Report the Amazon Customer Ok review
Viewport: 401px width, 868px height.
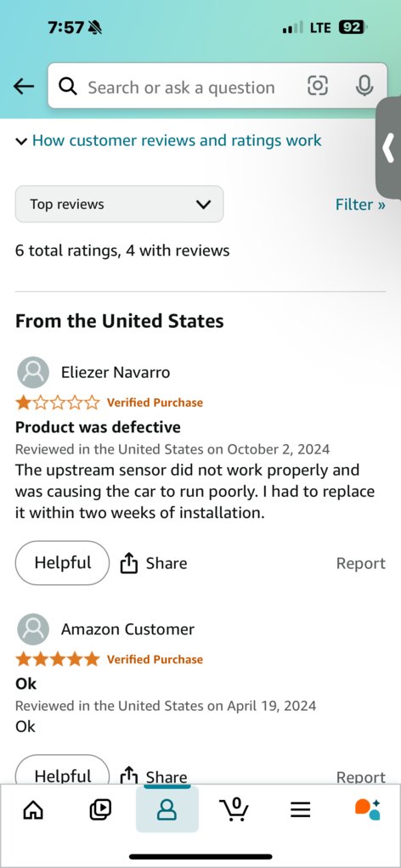point(360,776)
